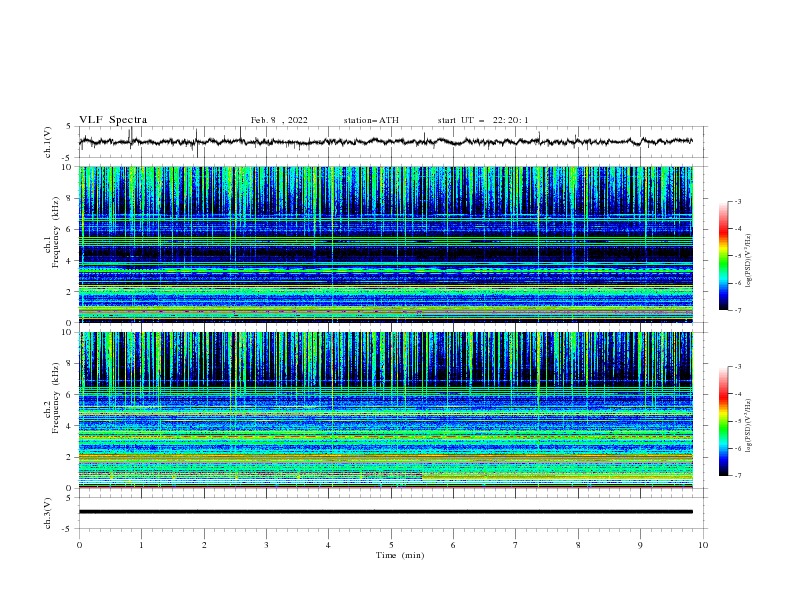
Task: Click the "-5" tick on lower colorbar
Action: click(737, 421)
